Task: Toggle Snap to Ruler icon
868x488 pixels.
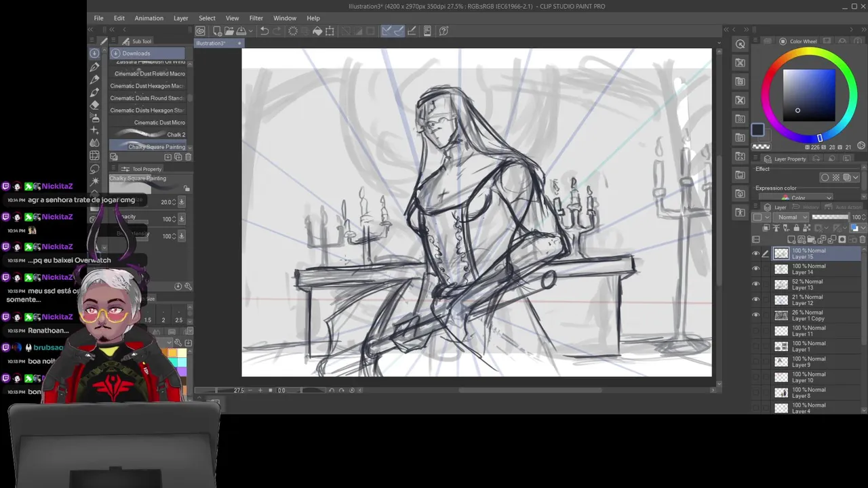Action: (386, 30)
